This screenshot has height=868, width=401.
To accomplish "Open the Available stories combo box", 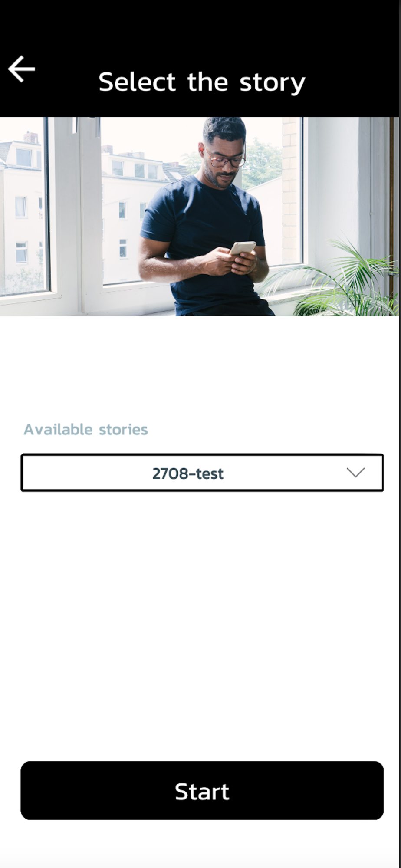I will coord(202,473).
